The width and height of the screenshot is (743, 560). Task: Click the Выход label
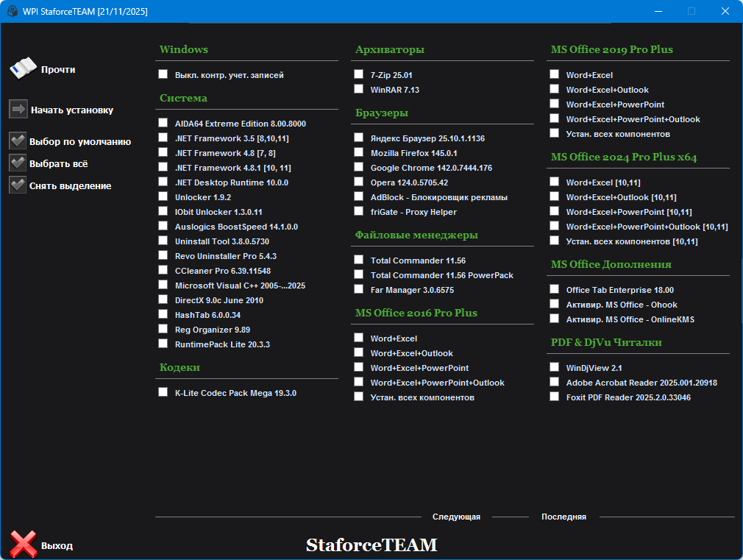click(x=57, y=546)
